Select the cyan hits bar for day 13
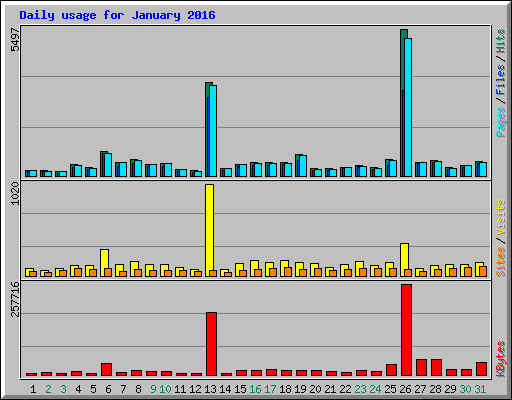This screenshot has width=512, height=400. [213, 131]
